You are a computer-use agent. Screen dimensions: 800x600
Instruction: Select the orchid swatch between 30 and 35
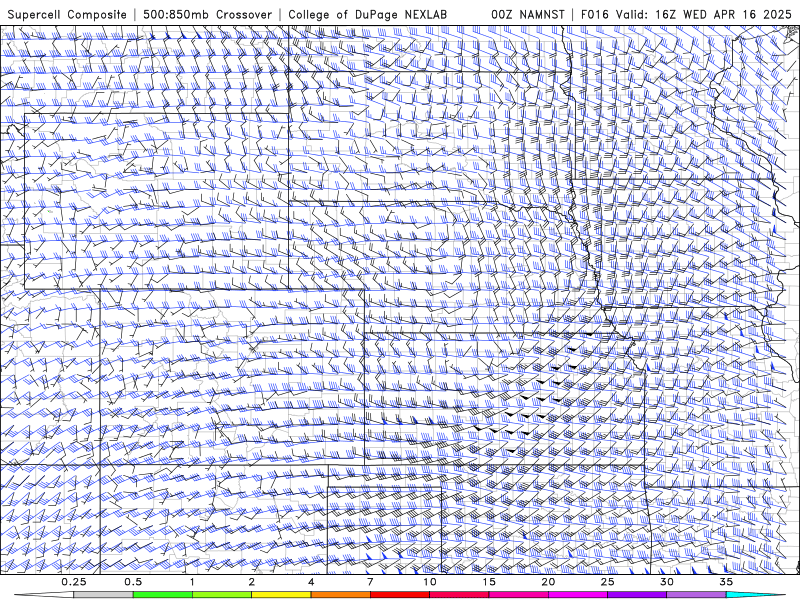[x=696, y=595]
